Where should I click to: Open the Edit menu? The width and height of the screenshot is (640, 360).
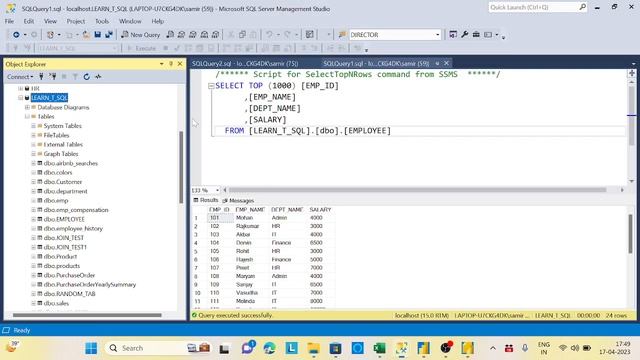(x=29, y=21)
